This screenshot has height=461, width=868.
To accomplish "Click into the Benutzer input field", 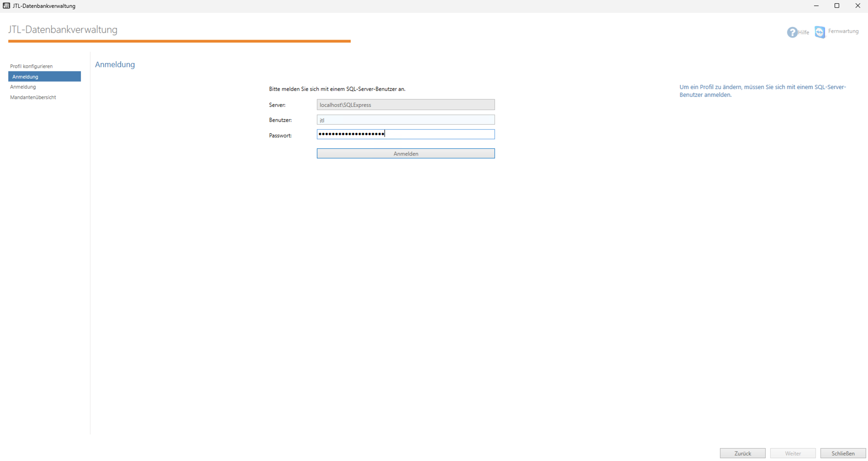I will click(x=405, y=120).
